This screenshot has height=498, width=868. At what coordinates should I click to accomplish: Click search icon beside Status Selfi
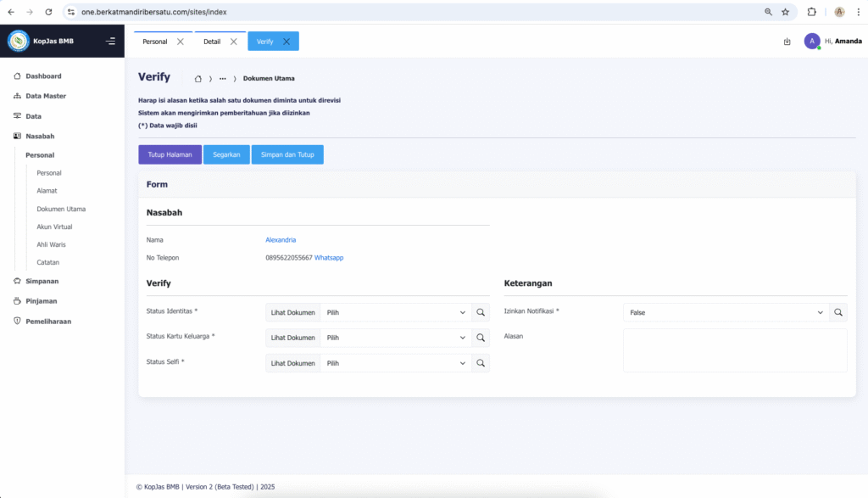pos(481,363)
